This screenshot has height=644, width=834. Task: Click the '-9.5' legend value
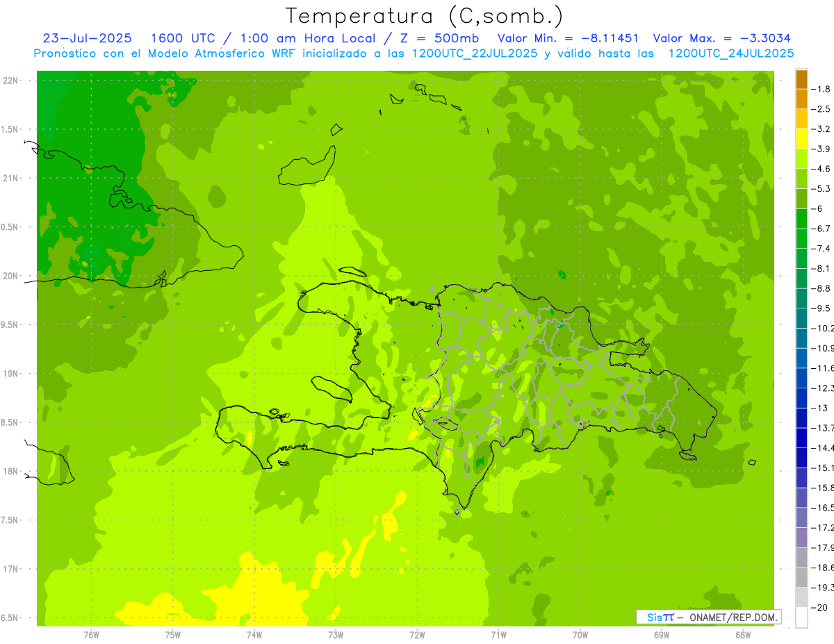coord(820,308)
